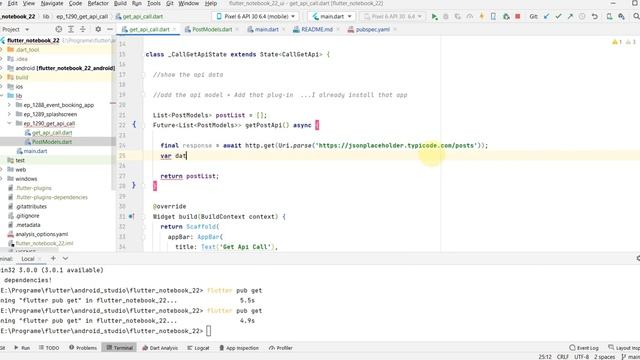Click Git update project blue arrow
This screenshot has width=640, height=360.
(x=547, y=17)
